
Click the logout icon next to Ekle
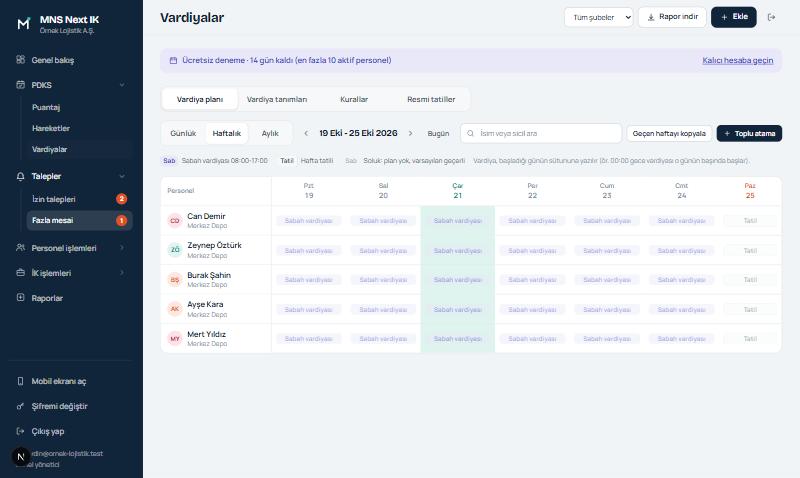[771, 17]
